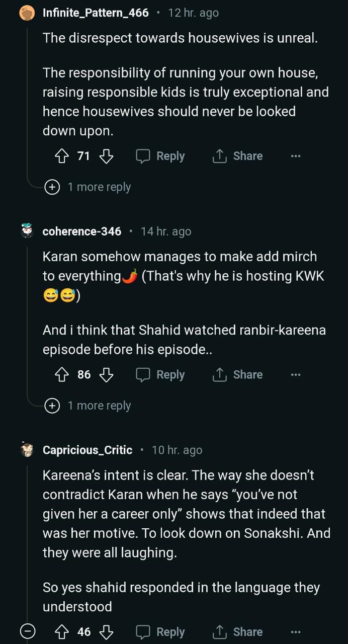Open more options on Capricious_Critic's comment
Viewport: 348px width, 644px height.
click(295, 632)
